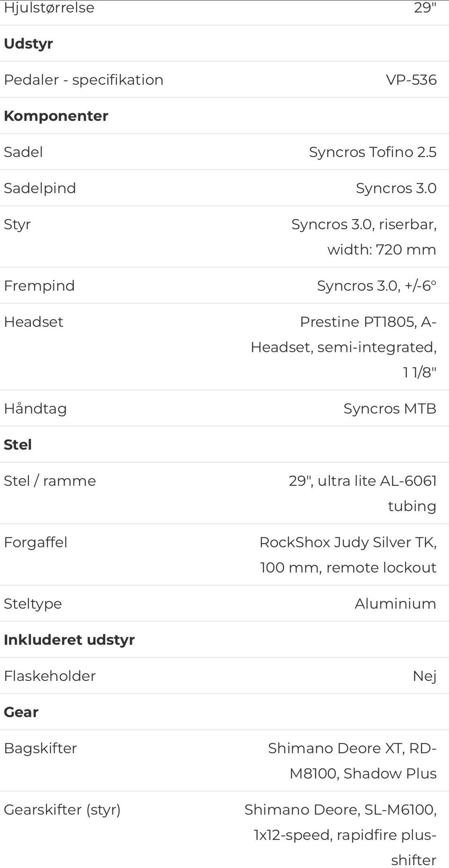Select the Stel / ramme row label
The image size is (449, 868).
click(x=50, y=481)
